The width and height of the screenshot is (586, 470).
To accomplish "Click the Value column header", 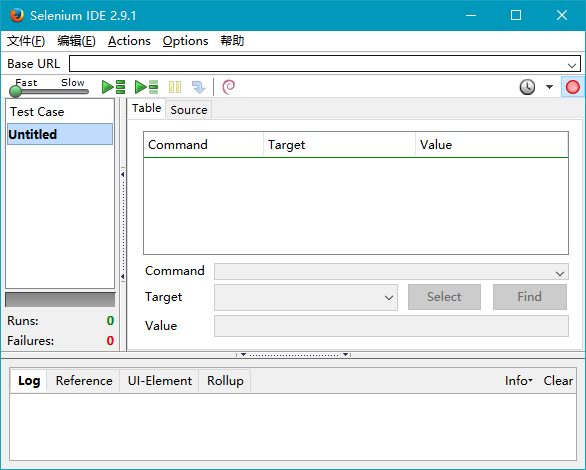I will [492, 145].
